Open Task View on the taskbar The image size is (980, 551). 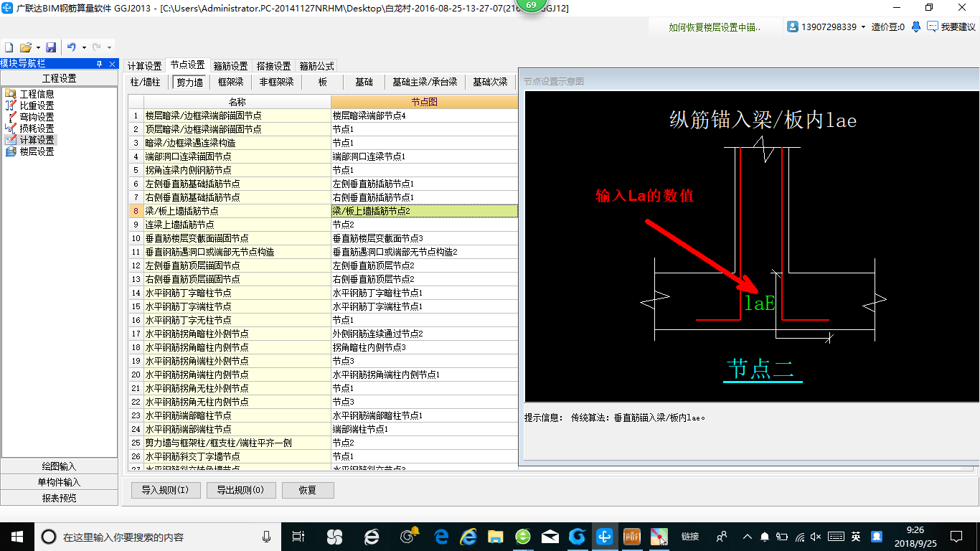298,536
